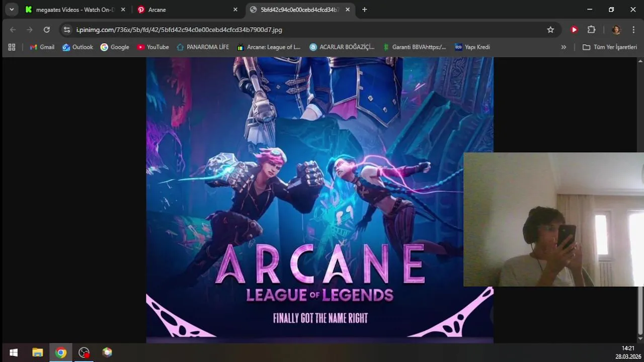Open the tab search dropdown arrow
Image resolution: width=644 pixels, height=362 pixels.
pyautogui.click(x=12, y=10)
